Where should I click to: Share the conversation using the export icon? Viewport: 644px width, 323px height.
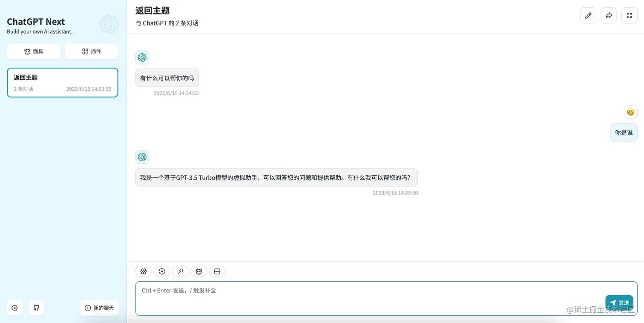tap(609, 15)
